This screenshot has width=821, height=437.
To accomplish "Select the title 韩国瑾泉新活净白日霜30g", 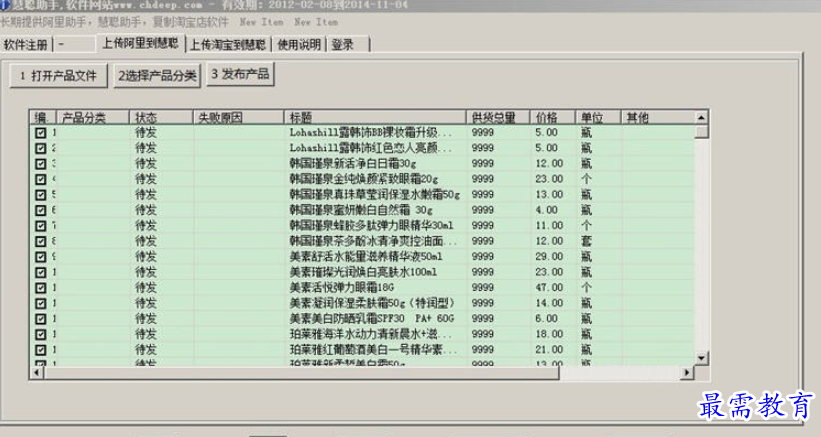I will (x=353, y=164).
